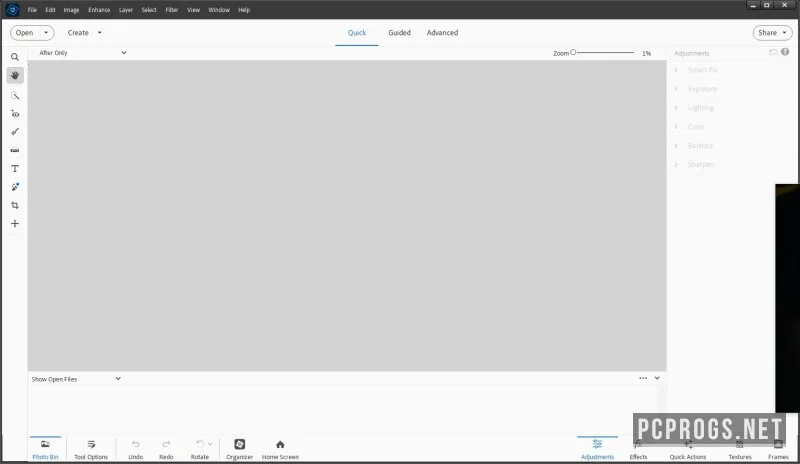Expand the Balance adjustment
Image resolution: width=800 pixels, height=464 pixels.
click(x=676, y=145)
